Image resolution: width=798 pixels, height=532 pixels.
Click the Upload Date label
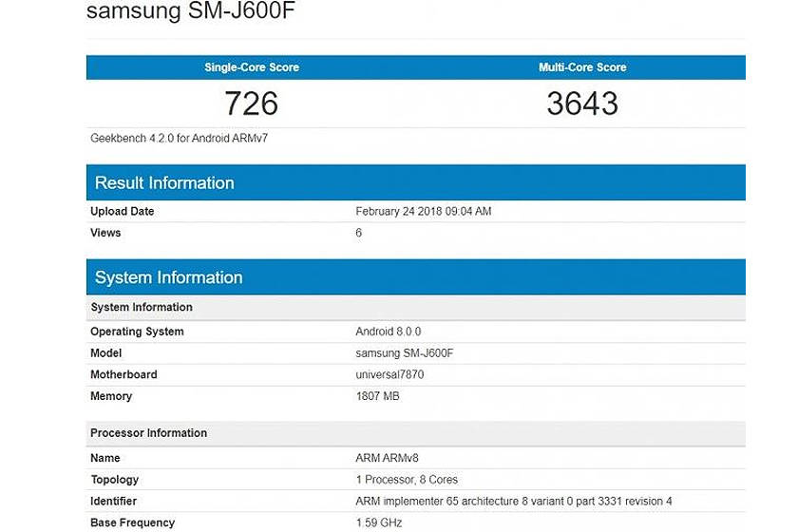click(123, 211)
